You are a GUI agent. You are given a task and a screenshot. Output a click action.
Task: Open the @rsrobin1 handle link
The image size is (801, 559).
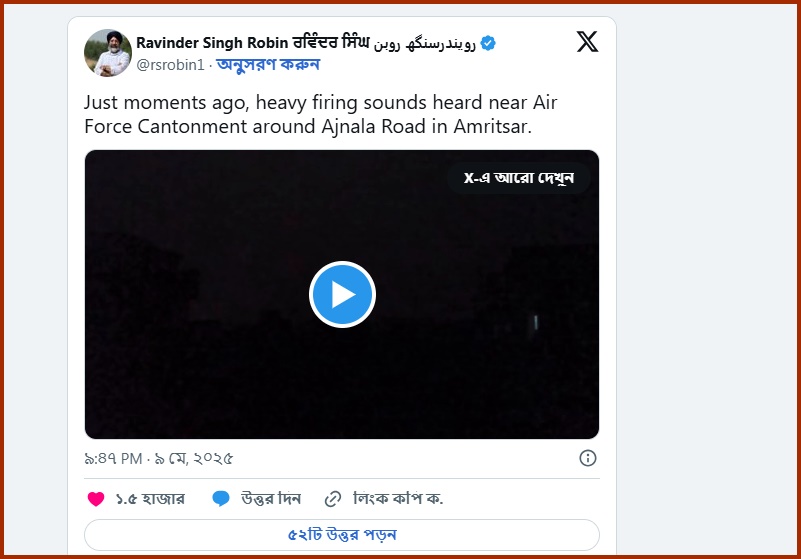pos(170,65)
